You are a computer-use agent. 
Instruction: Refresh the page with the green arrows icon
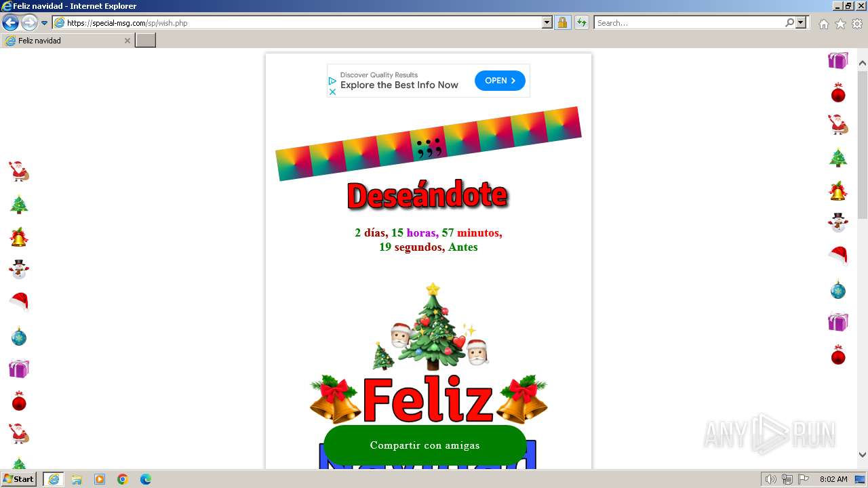click(581, 23)
